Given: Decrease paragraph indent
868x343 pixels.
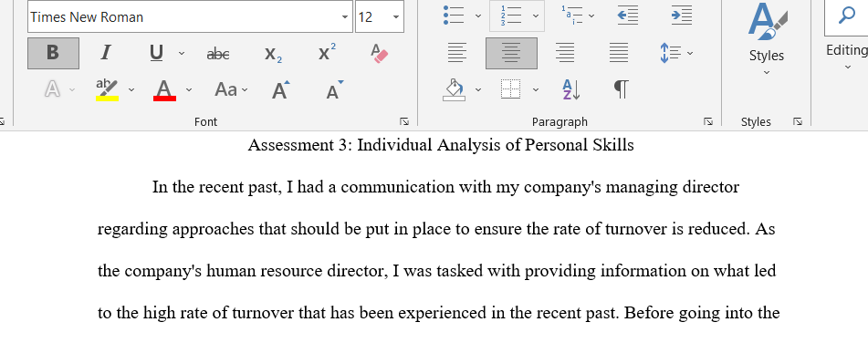Looking at the screenshot, I should click(x=628, y=16).
